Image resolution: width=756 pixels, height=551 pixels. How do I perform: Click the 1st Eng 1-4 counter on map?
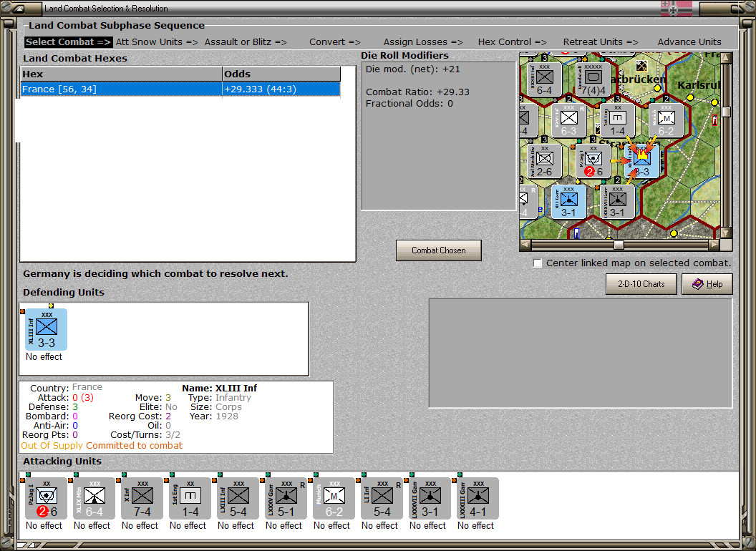[618, 120]
